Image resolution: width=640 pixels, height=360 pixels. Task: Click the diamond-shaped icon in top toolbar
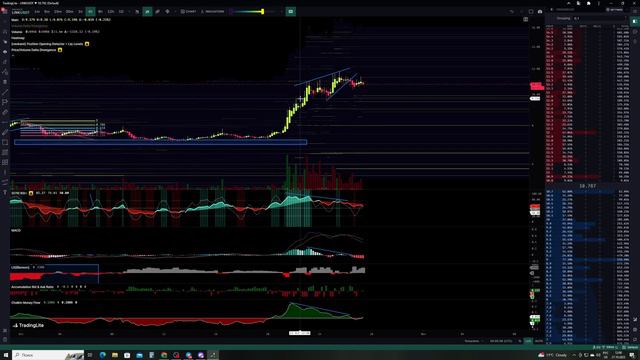(167, 11)
